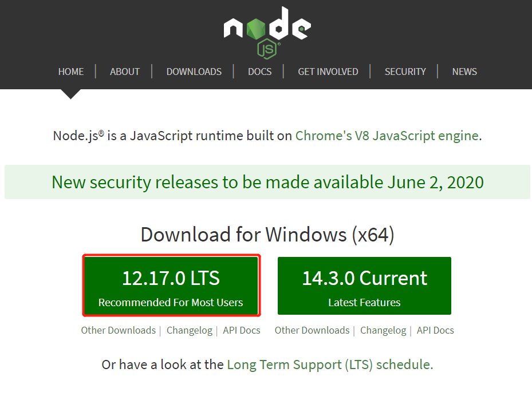View the Changelog for the Current release

pyautogui.click(x=383, y=330)
